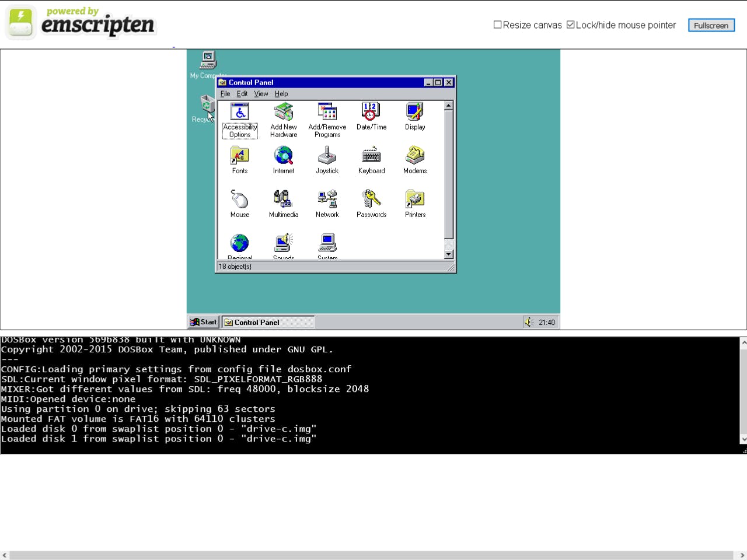The height and width of the screenshot is (560, 747).
Task: Click the "MIXER:Got different values" console line
Action: click(x=185, y=389)
